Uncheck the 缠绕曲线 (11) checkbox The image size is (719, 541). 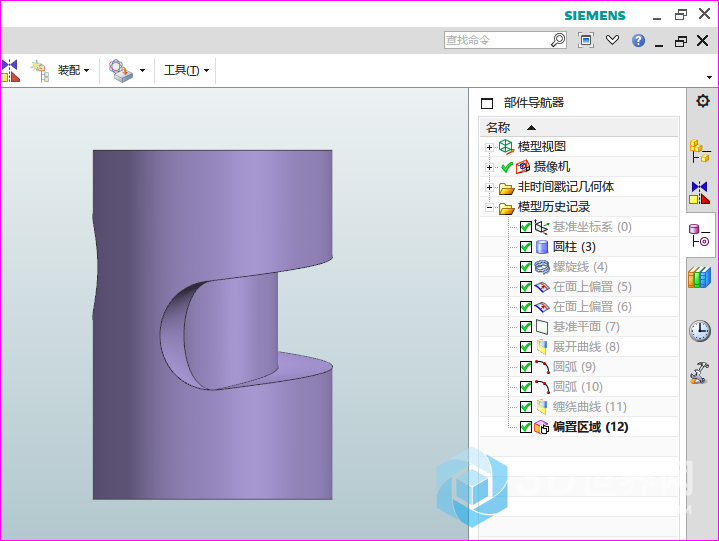point(525,407)
